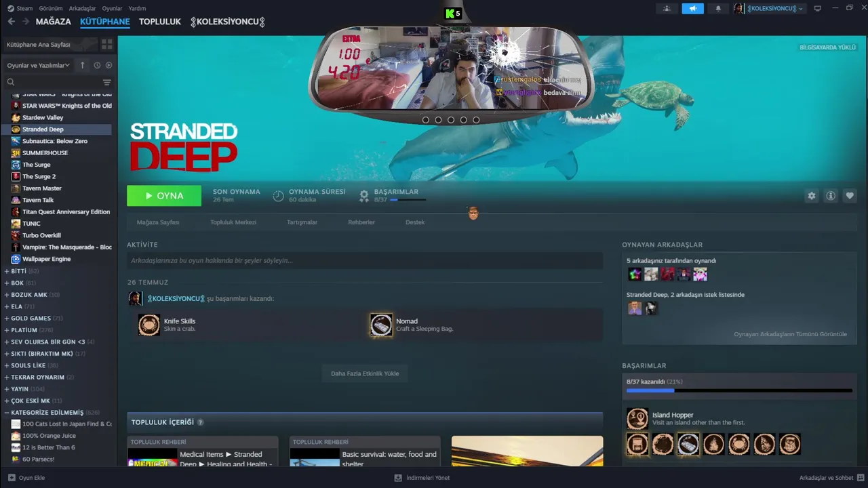This screenshot has width=868, height=488.
Task: Click the Nomad achievement icon
Action: (x=381, y=325)
